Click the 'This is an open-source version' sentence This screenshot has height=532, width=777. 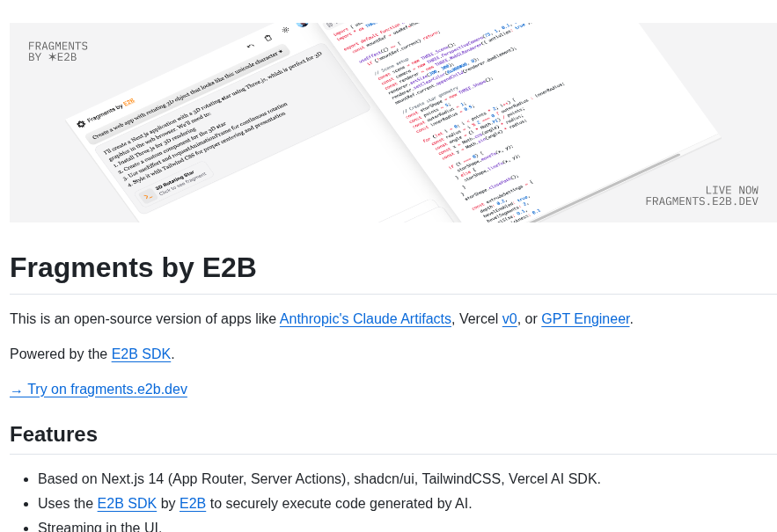(321, 319)
